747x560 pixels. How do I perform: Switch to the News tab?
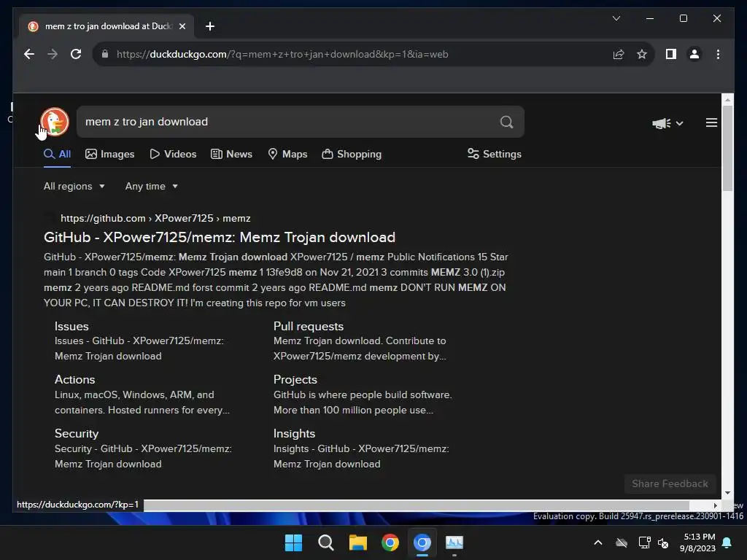click(231, 155)
